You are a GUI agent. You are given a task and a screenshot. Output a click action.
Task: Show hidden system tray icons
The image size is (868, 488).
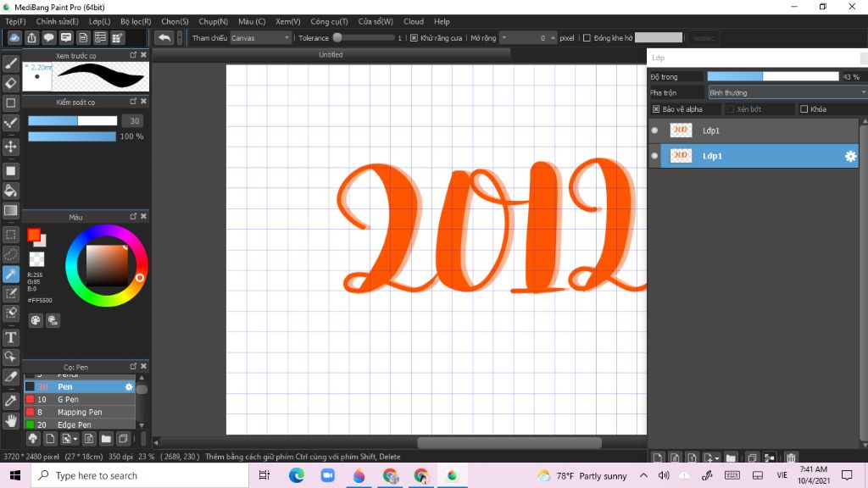[643, 475]
